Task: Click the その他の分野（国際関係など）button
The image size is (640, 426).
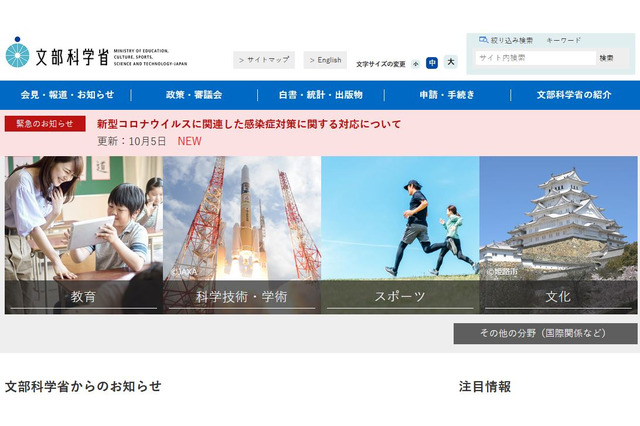Action: click(545, 333)
